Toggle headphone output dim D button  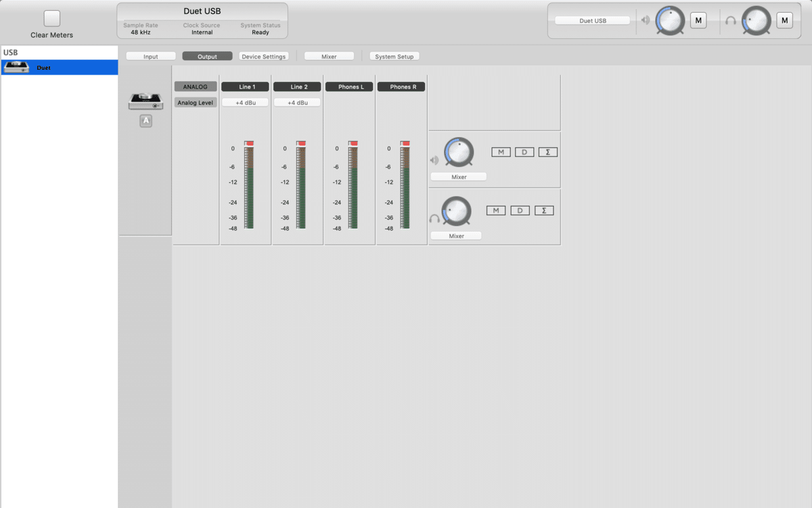point(520,211)
